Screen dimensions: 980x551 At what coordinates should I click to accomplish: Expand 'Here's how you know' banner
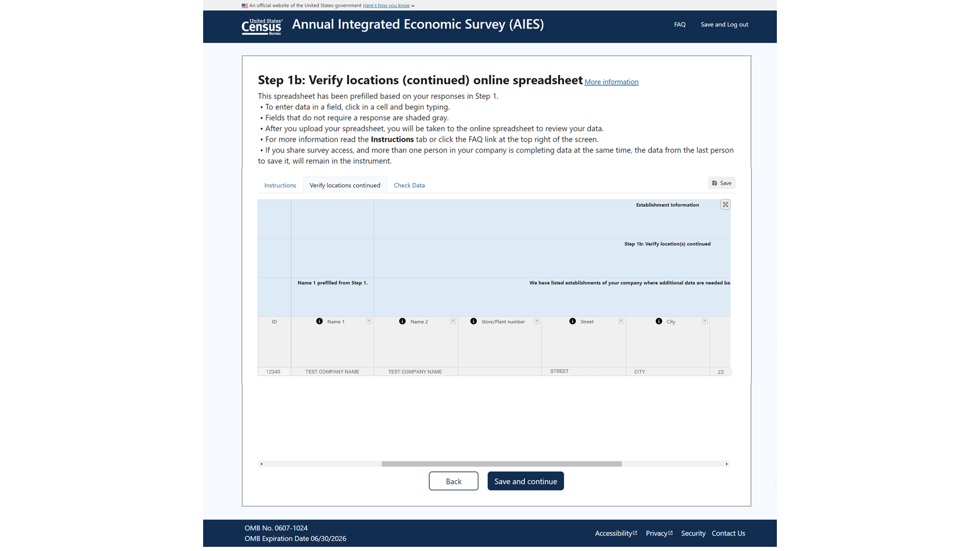(x=388, y=6)
